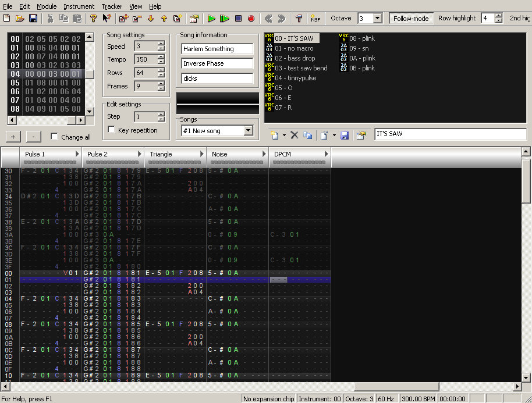Open the Instrument menu
This screenshot has width=532, height=403.
[79, 6]
